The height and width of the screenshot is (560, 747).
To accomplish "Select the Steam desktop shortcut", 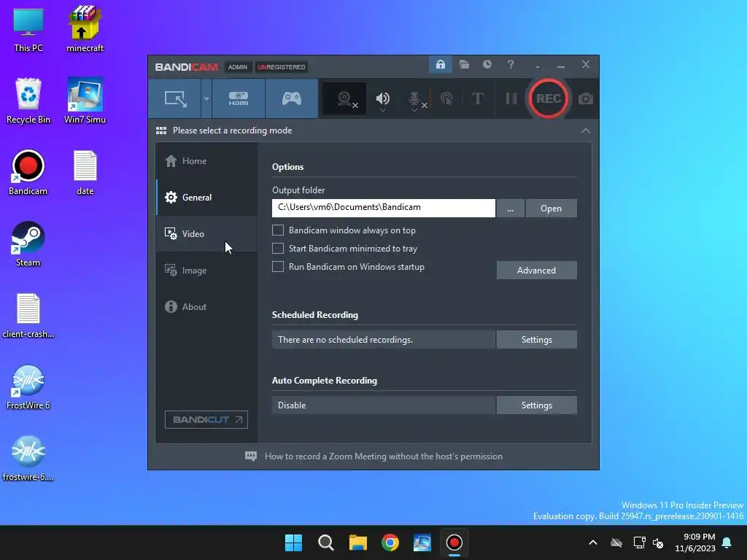I will pos(28,244).
